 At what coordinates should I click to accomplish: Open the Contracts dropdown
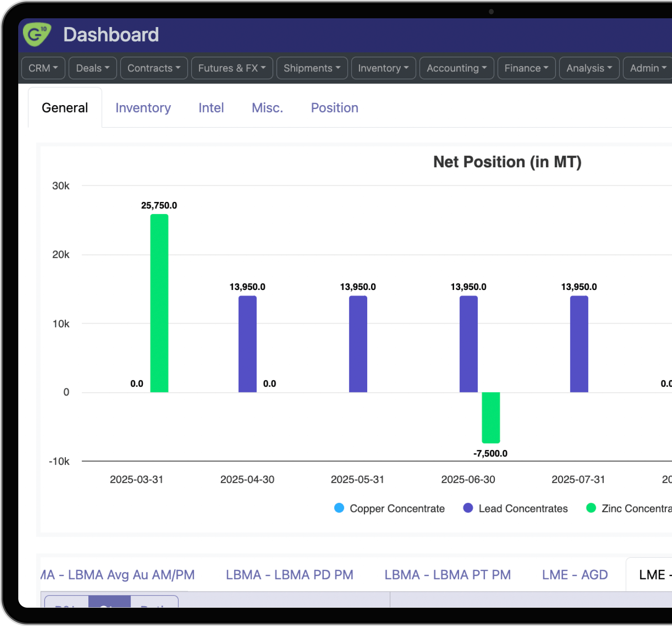pyautogui.click(x=154, y=68)
